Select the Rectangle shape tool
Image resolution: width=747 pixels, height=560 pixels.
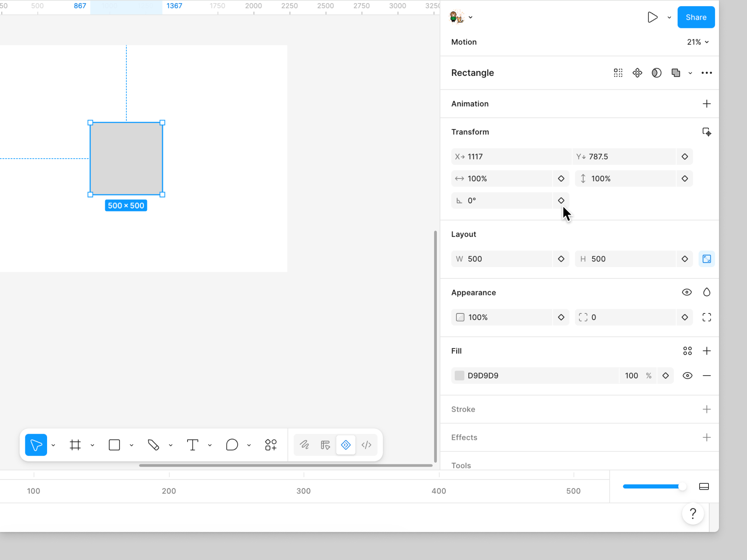[x=114, y=445]
